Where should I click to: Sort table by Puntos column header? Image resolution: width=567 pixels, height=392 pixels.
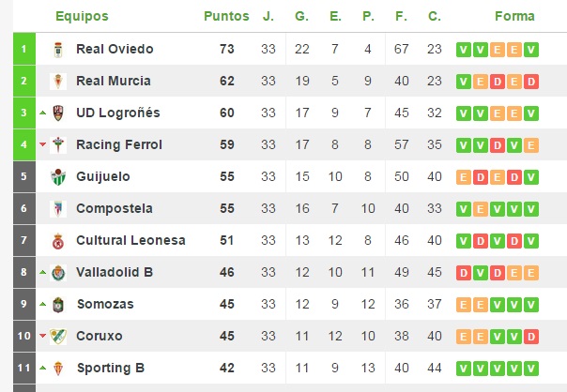coord(226,16)
